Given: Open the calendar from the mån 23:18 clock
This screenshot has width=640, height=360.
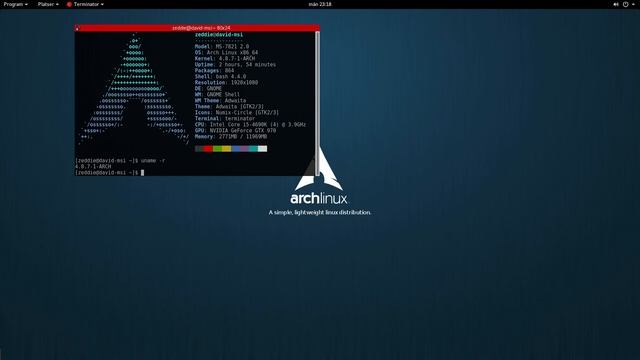Looking at the screenshot, I should tap(320, 4).
